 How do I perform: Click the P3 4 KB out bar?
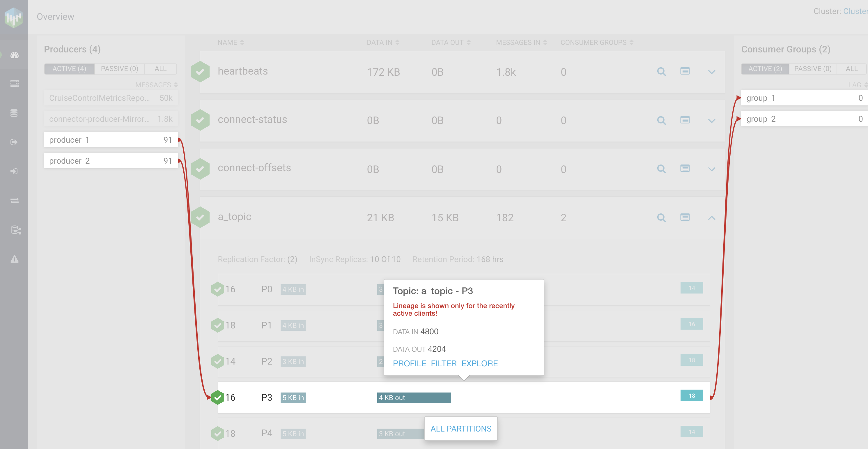[413, 397]
